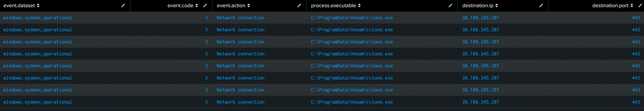Click the rclone.exe path in second row
The image size is (644, 111).
(x=352, y=30)
